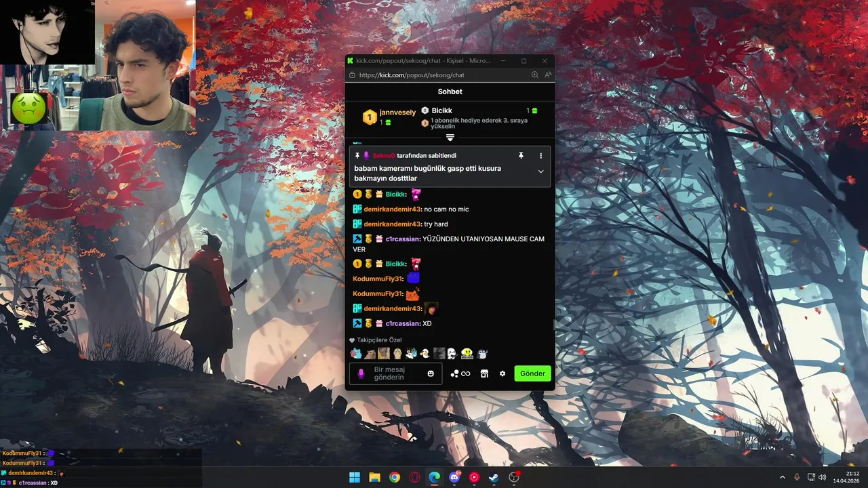Click the first KodummuFly31 username
The image size is (868, 488).
[378, 279]
